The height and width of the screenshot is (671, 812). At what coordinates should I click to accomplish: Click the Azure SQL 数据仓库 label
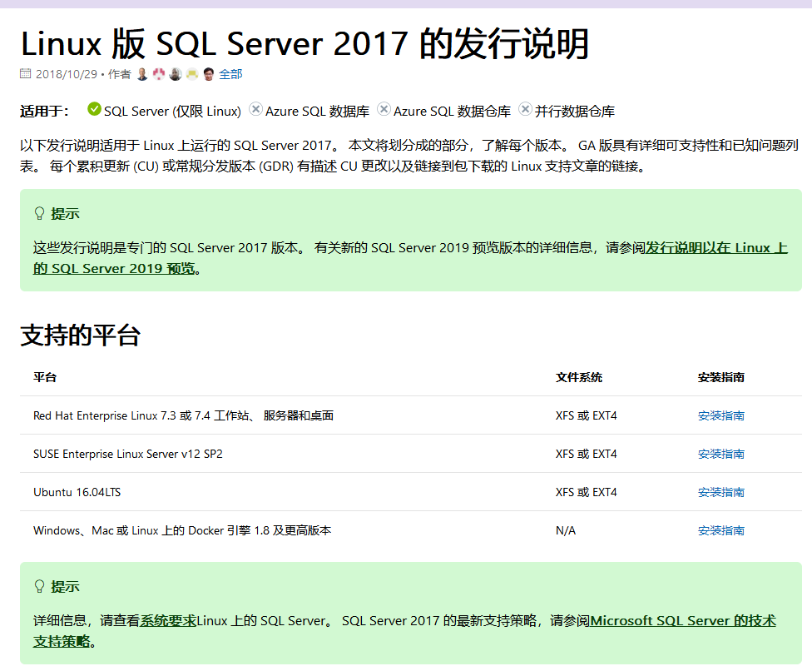pyautogui.click(x=452, y=112)
